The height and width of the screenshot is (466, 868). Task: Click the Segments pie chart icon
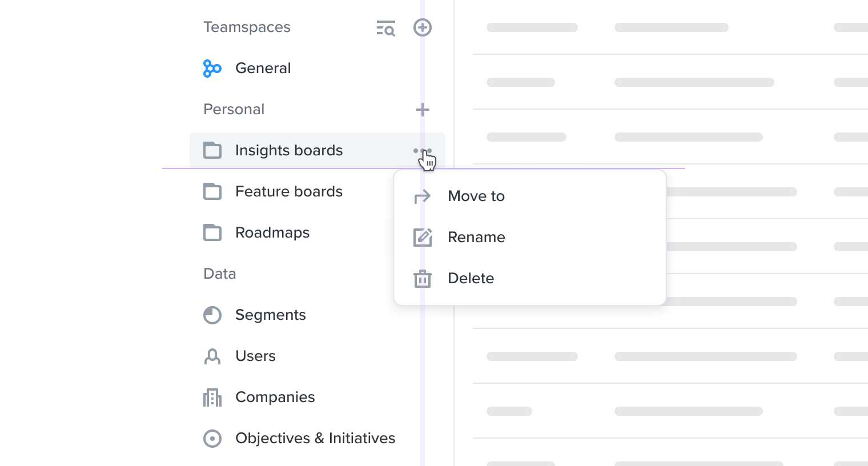[x=212, y=315]
